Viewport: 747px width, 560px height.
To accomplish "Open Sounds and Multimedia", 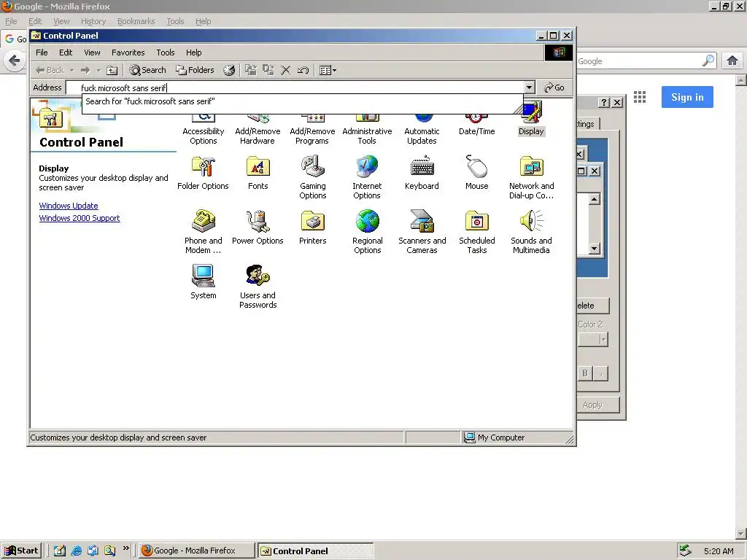I will [x=531, y=232].
